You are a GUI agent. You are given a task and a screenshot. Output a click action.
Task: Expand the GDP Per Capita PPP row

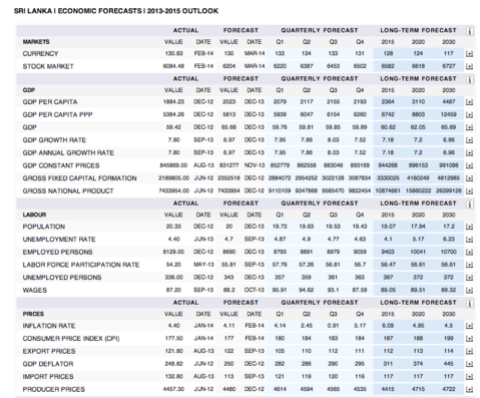click(x=469, y=115)
